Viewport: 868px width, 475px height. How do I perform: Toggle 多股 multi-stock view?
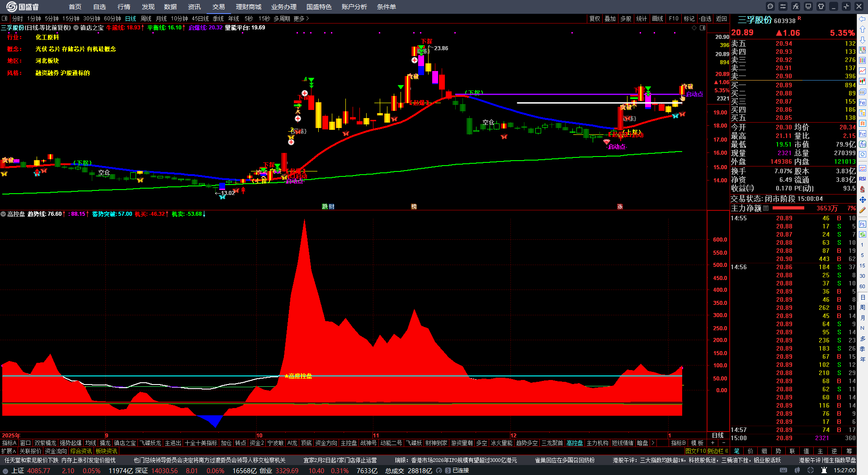click(x=626, y=19)
